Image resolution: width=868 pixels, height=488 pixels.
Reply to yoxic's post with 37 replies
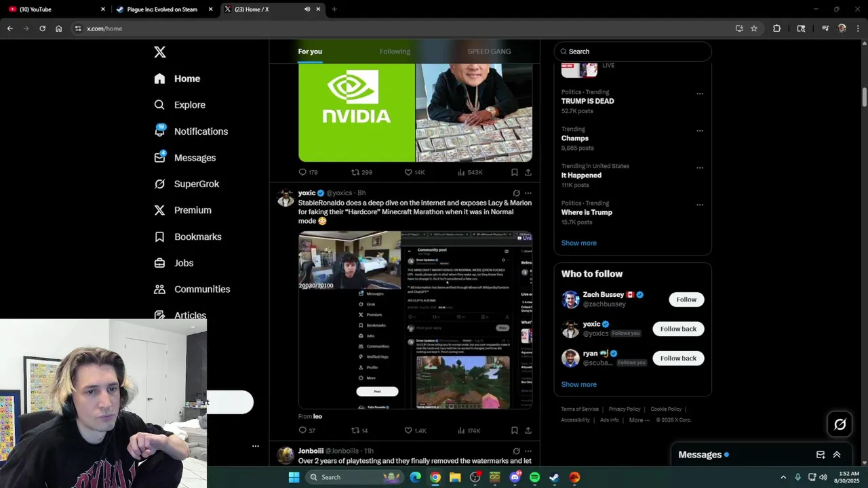click(x=307, y=430)
